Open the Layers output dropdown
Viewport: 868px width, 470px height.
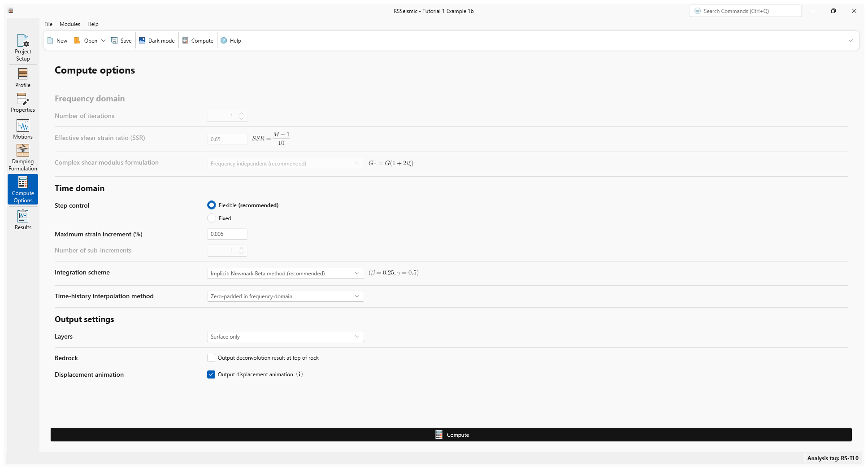[285, 336]
